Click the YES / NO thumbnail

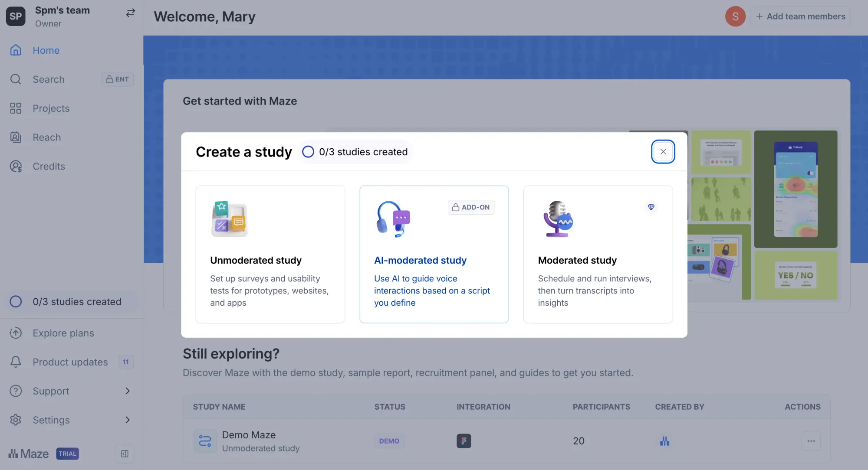tap(796, 275)
